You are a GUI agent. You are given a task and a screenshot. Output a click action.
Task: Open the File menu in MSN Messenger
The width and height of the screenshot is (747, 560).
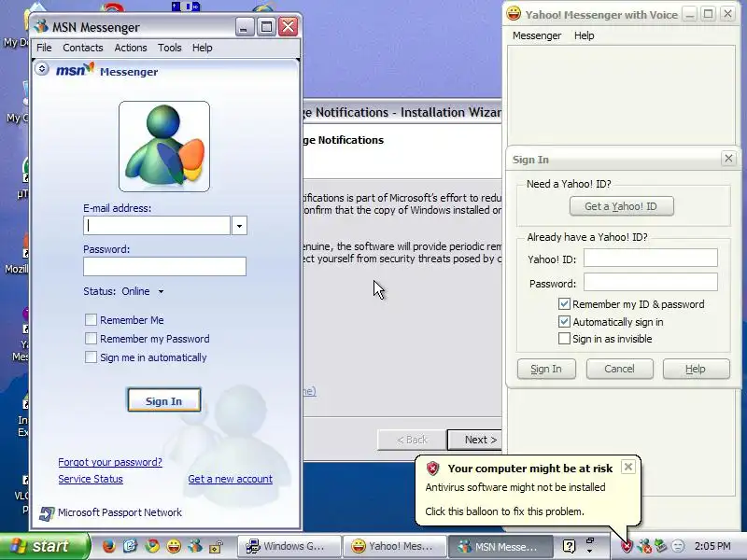(x=44, y=48)
